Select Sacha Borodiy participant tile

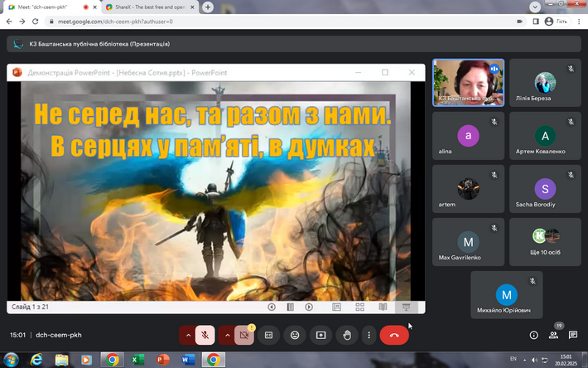(545, 189)
